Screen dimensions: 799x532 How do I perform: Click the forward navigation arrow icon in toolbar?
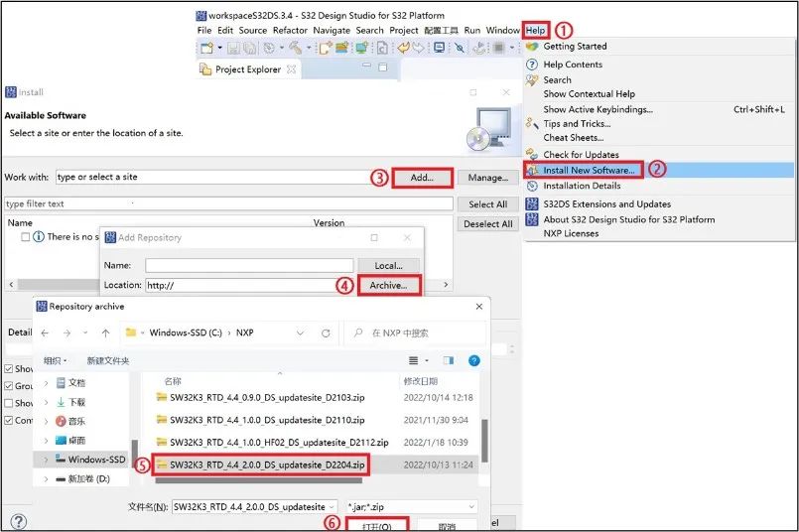tap(418, 48)
